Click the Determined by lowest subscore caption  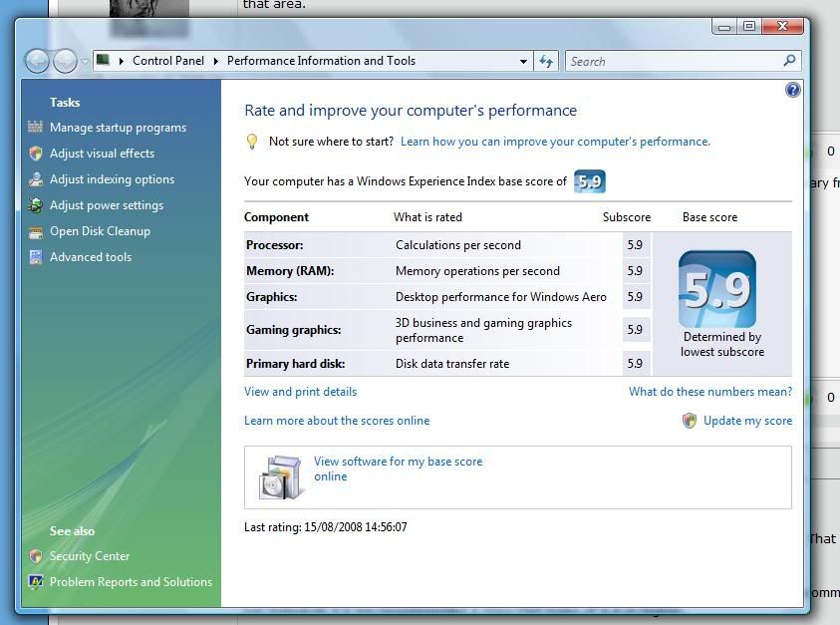(x=722, y=344)
